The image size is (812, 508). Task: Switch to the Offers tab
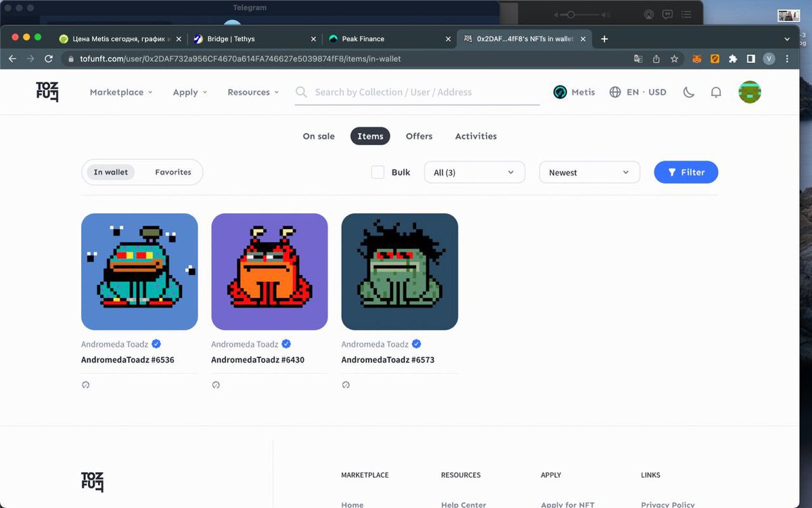419,136
